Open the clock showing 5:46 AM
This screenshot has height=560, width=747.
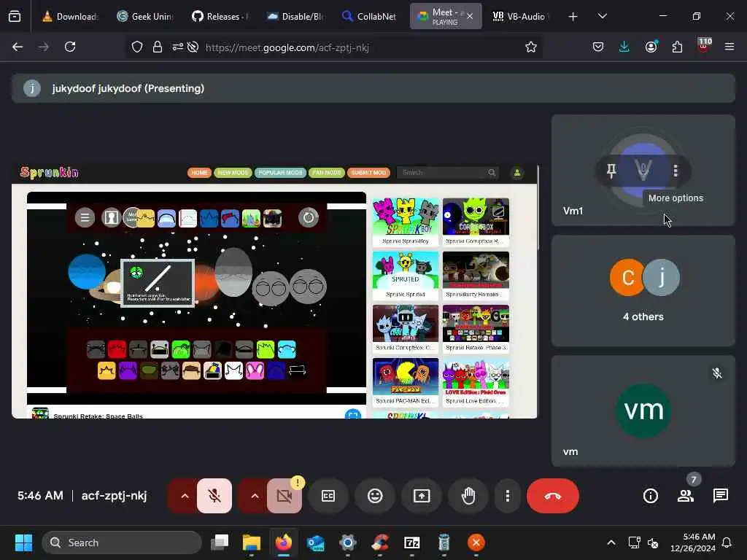[x=693, y=542]
